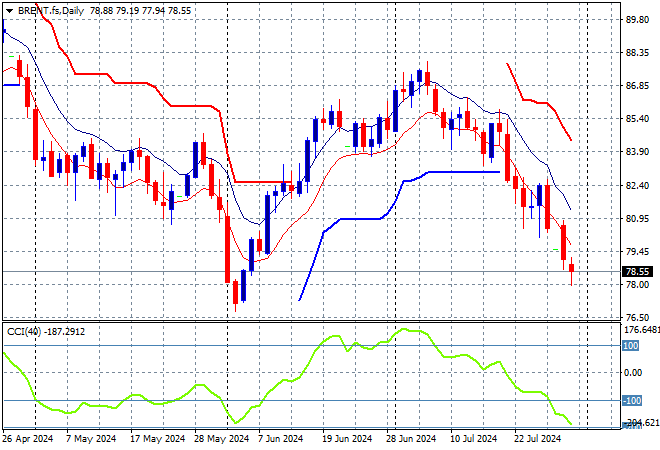
Task: Click the 28 Jun 2024 date label
Action: click(411, 439)
